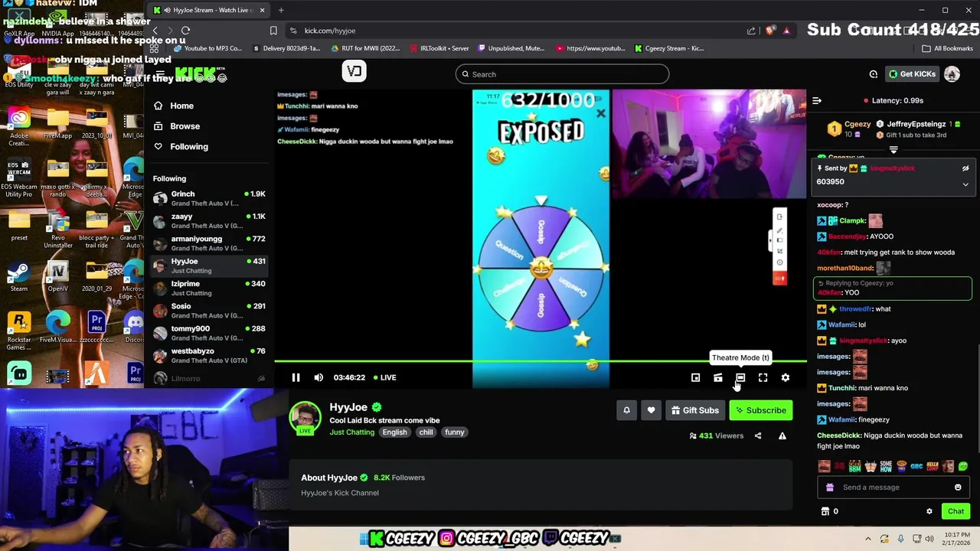
Task: Open mini player mode icon
Action: 695,377
